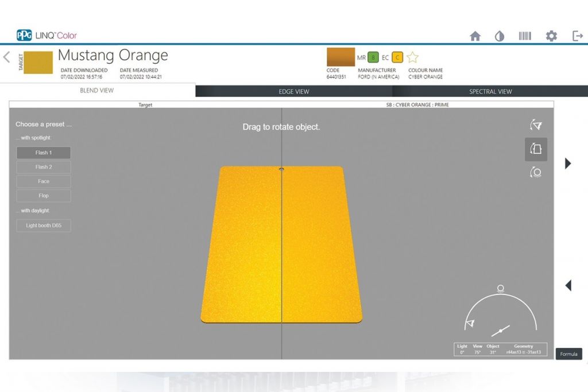Click the PPG LINQ Color logo
This screenshot has height=392, width=588.
coord(47,35)
